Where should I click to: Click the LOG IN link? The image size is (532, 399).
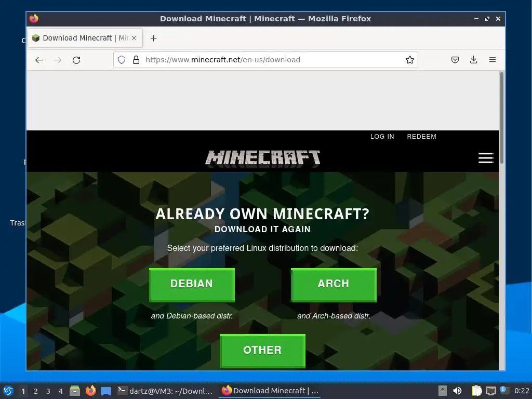click(382, 137)
